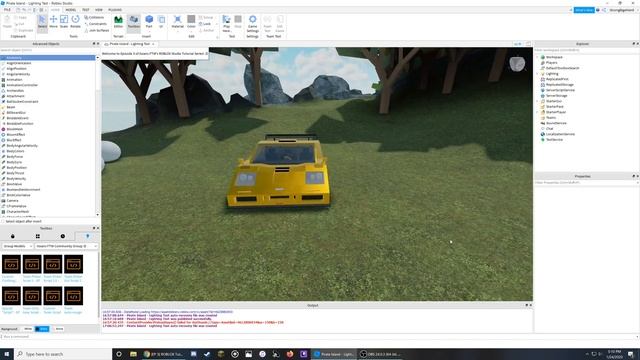Open Toolbox Marketplace tab icon
640x360 pixels.
13,236
